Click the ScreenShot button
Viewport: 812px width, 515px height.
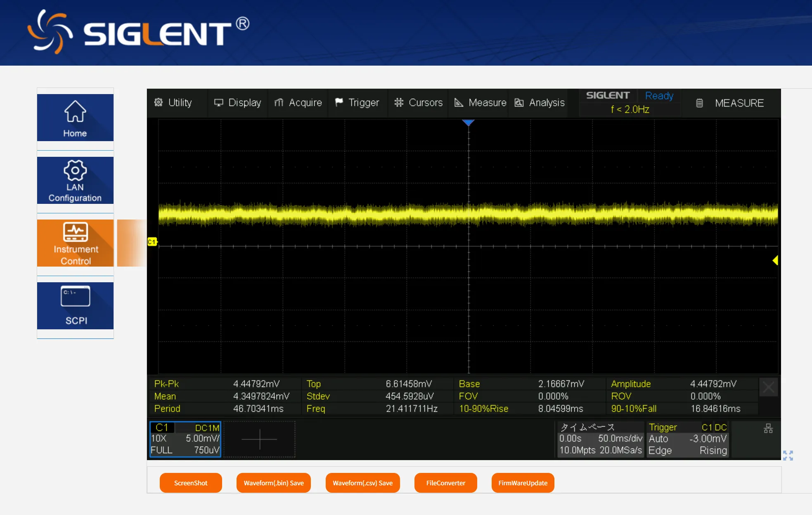pyautogui.click(x=190, y=482)
